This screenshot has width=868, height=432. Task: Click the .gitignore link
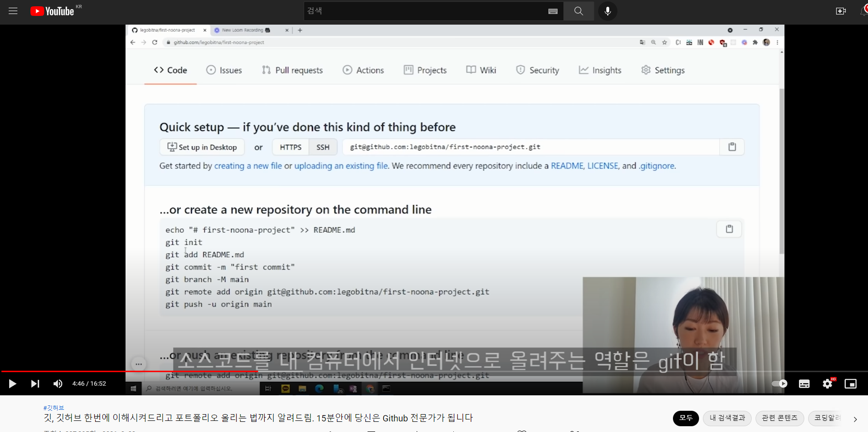(x=657, y=166)
